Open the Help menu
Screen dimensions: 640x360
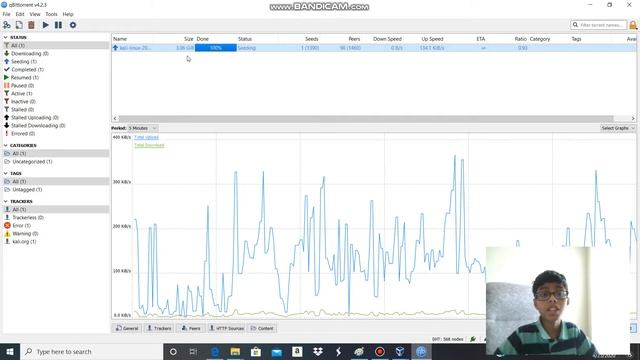[x=68, y=14]
